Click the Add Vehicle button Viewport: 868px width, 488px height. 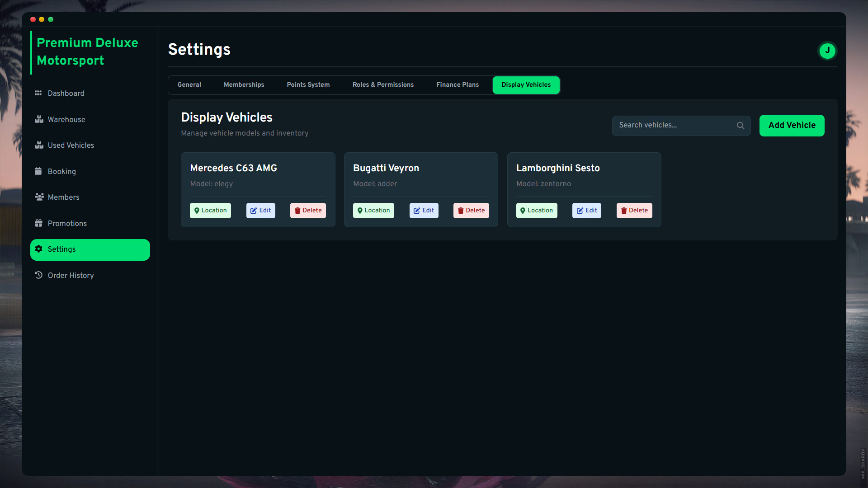click(792, 125)
